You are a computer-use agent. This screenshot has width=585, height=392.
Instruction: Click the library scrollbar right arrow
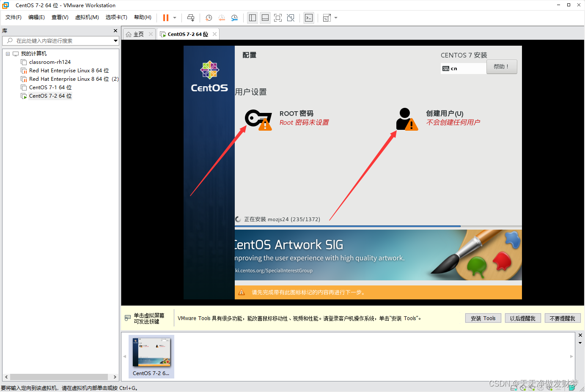(115, 377)
